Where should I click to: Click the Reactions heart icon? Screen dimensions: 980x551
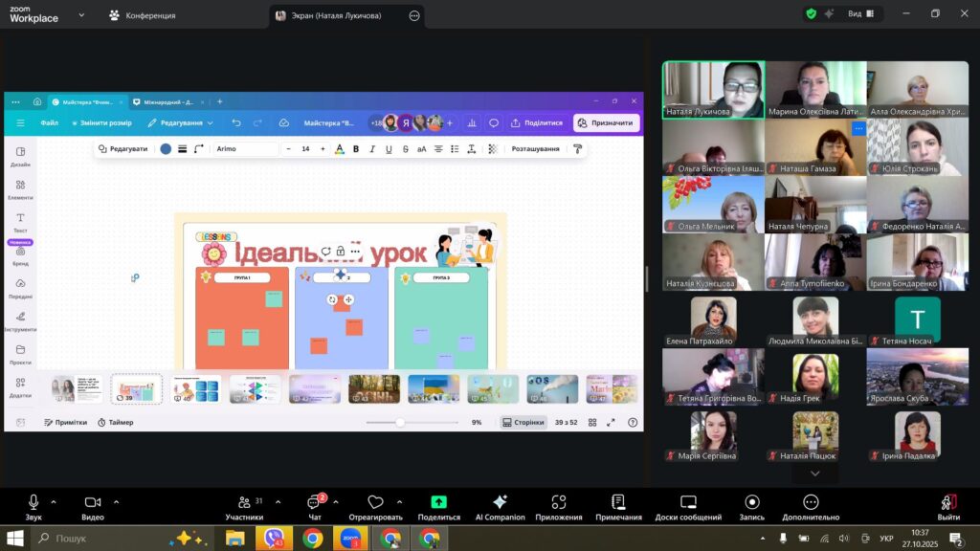(x=374, y=502)
